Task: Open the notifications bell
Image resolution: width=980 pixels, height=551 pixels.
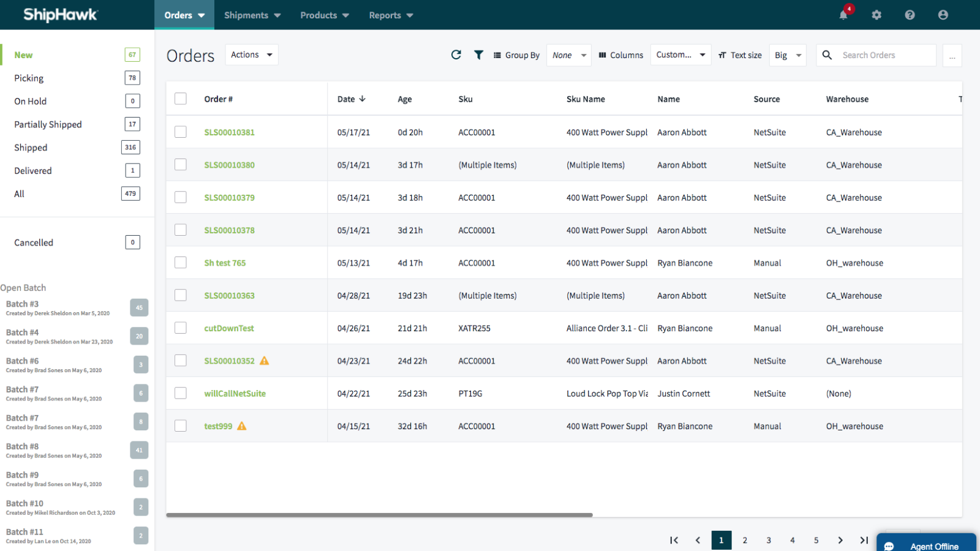Action: coord(843,15)
